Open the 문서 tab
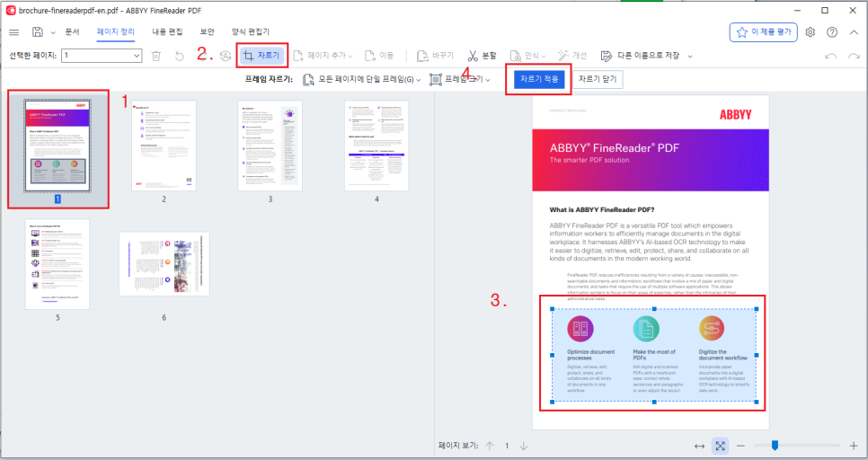This screenshot has height=460, width=868. coord(73,32)
